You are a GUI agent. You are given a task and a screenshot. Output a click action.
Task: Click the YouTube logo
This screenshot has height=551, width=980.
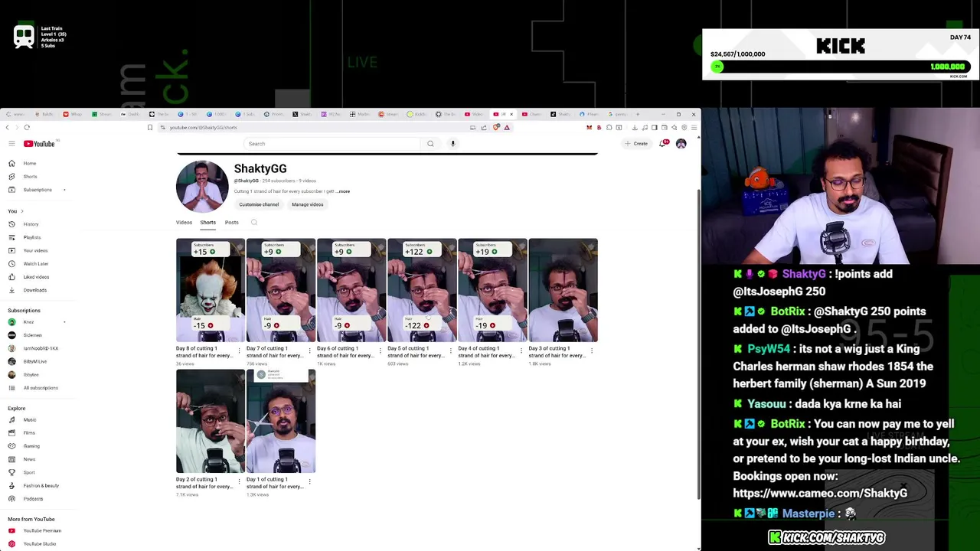tap(39, 144)
